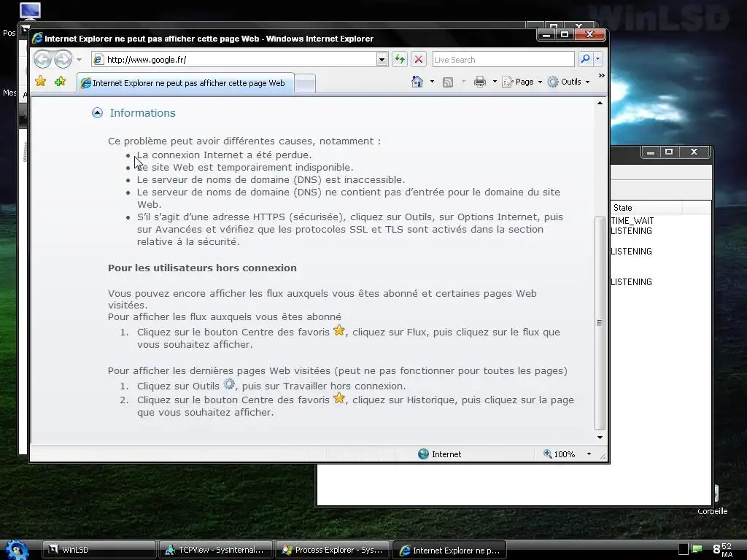Select the Internet Explorer error page tab
747x560 pixels.
point(185,83)
